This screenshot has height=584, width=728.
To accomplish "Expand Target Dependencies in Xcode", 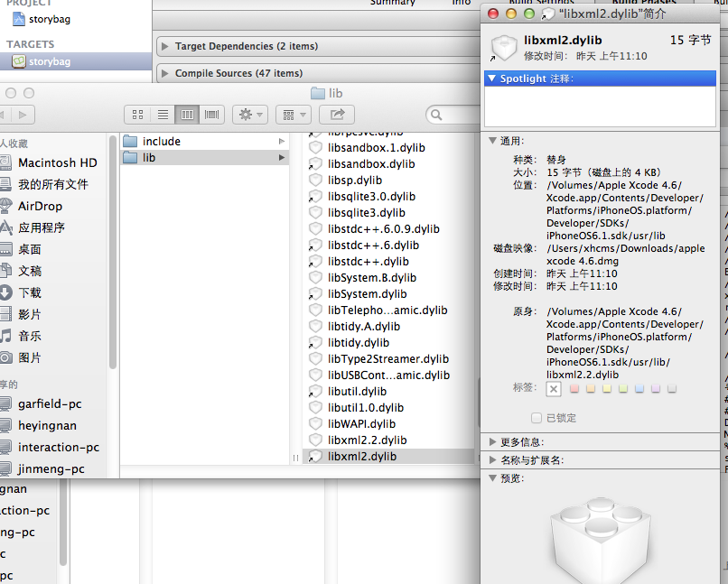I will coord(164,46).
